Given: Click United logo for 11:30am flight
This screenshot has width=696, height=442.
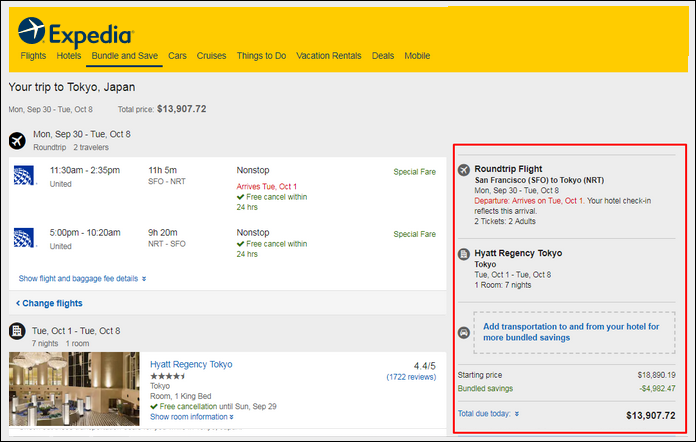Looking at the screenshot, I should pos(24,175).
